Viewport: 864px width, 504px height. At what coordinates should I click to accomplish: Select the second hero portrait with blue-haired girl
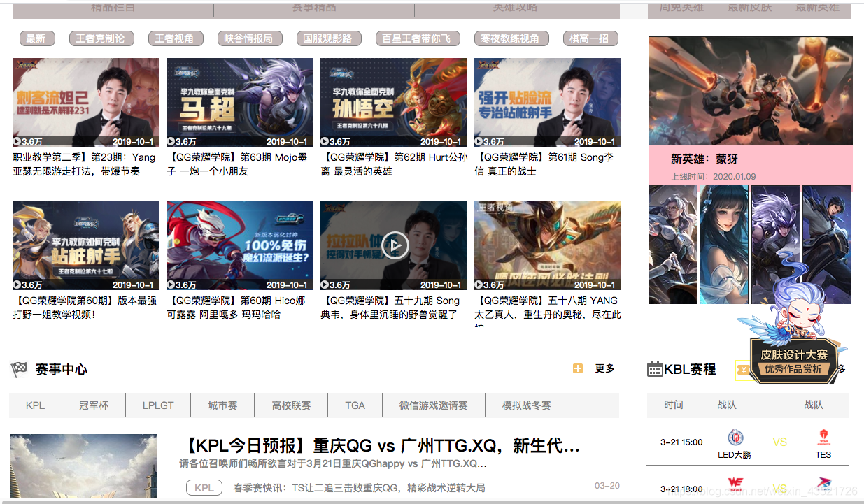724,245
